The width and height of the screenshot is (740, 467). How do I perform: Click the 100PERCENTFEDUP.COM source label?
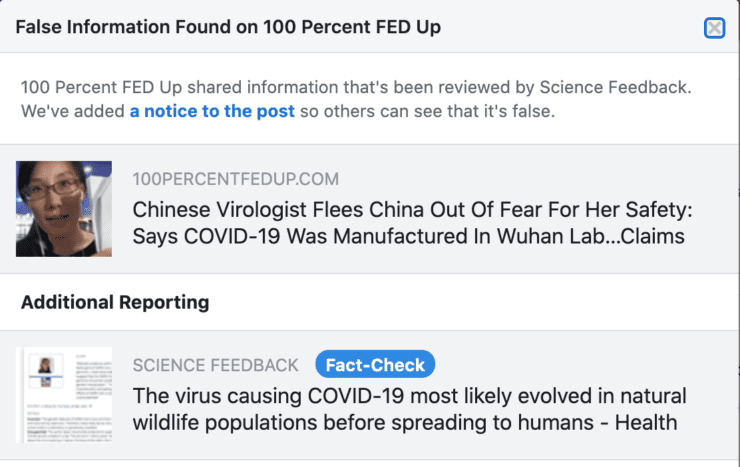click(235, 179)
